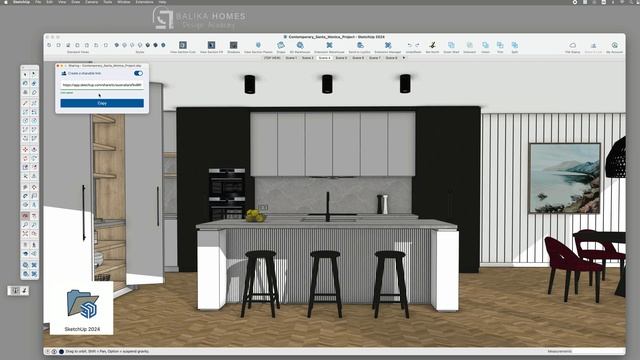The width and height of the screenshot is (640, 360).
Task: Open the Camera menu
Action: pos(91,2)
